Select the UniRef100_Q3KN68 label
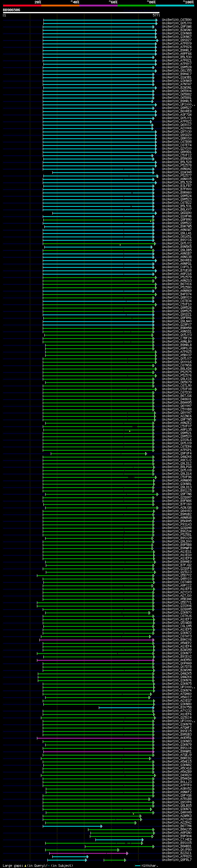 click(177, 33)
